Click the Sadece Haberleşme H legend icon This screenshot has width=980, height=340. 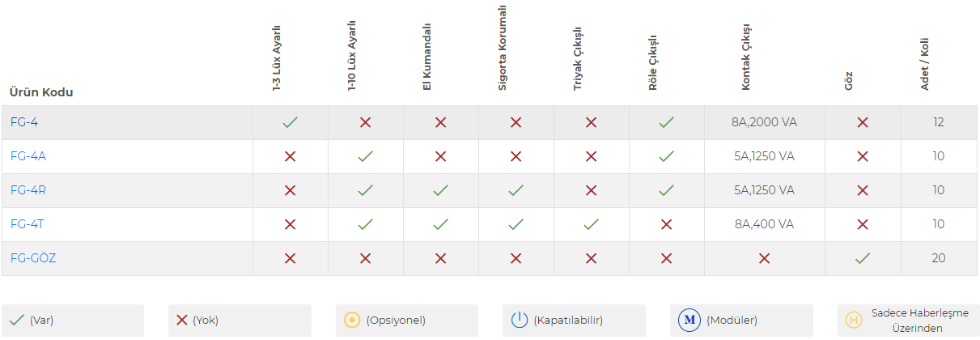(853, 320)
